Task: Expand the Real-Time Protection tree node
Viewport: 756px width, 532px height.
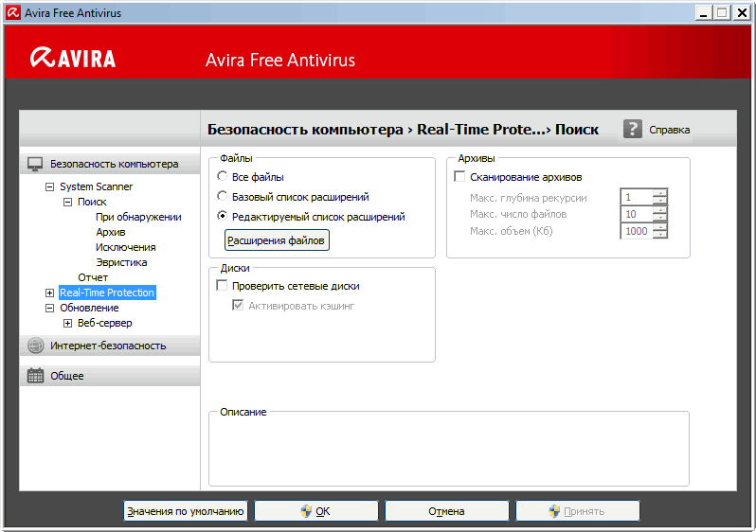Action: click(50, 293)
